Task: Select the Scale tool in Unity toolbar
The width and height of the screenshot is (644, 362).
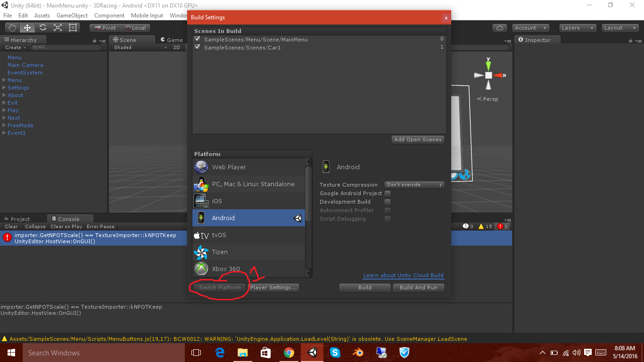Action: [58, 28]
